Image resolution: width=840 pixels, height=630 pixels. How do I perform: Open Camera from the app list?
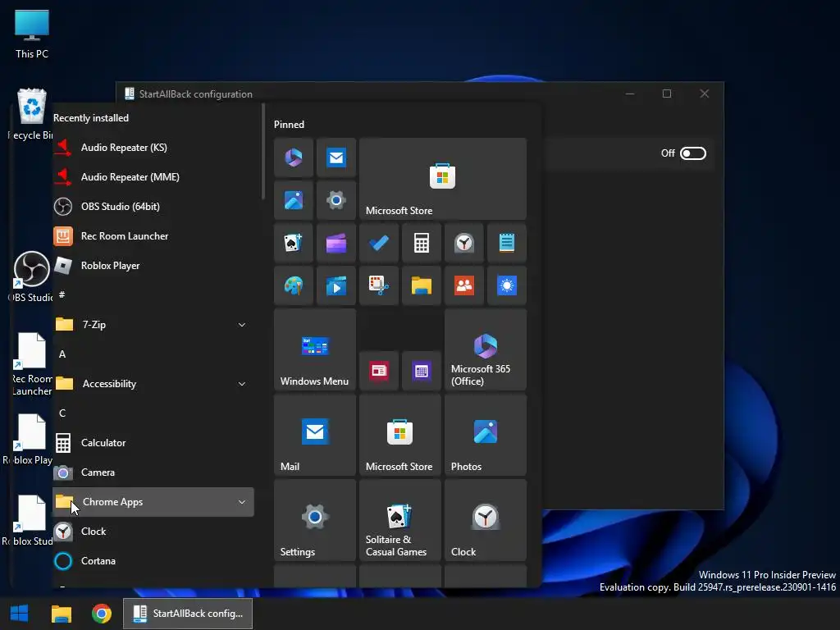pos(153,472)
